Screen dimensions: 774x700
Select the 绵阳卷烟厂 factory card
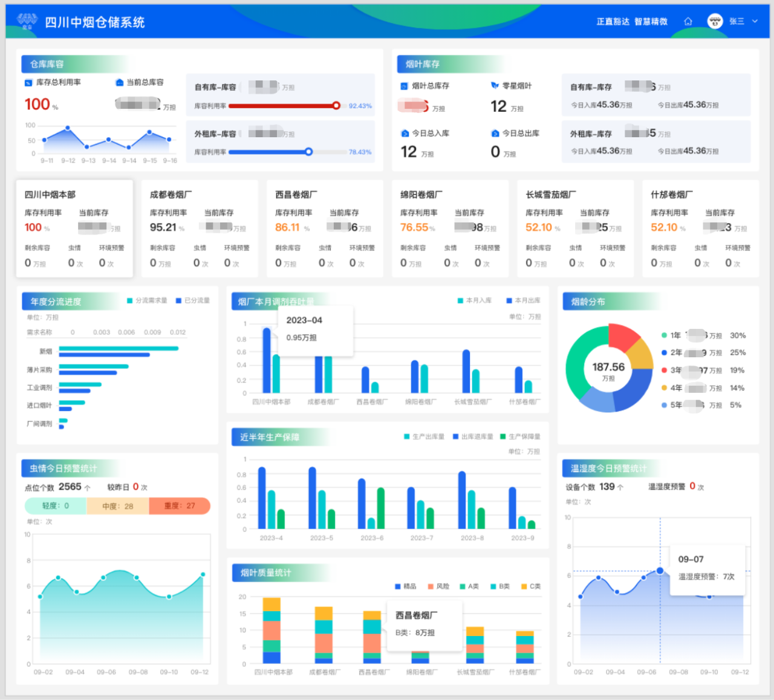coord(449,228)
